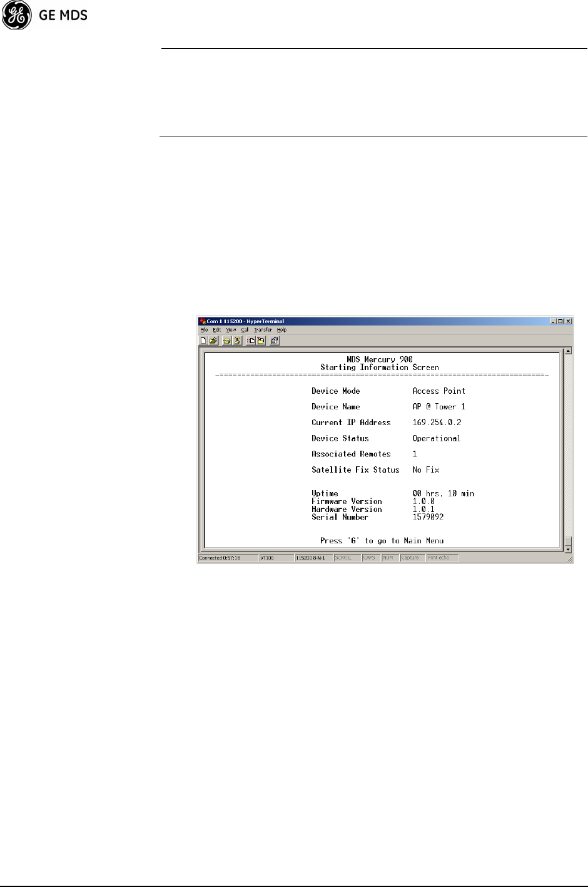Click the vertical scrollbar thumb

pos(568,541)
